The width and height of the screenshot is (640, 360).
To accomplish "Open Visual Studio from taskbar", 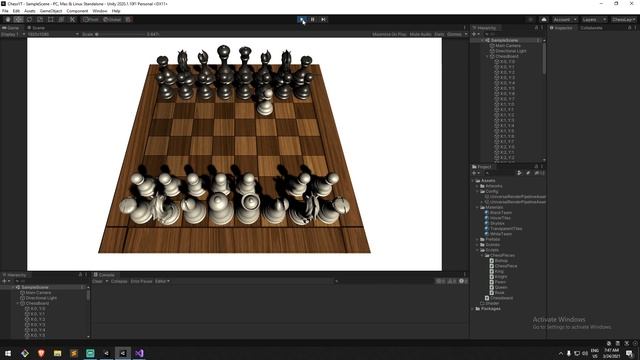I will click(139, 353).
